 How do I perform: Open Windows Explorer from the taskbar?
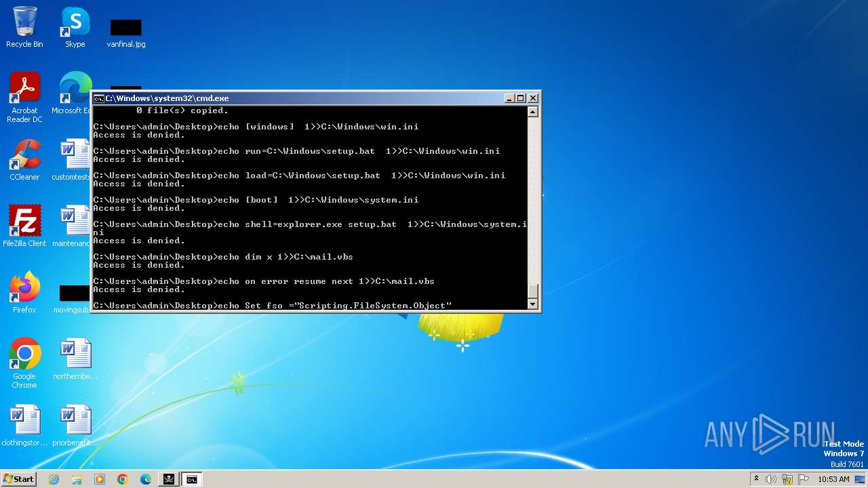pyautogui.click(x=77, y=479)
